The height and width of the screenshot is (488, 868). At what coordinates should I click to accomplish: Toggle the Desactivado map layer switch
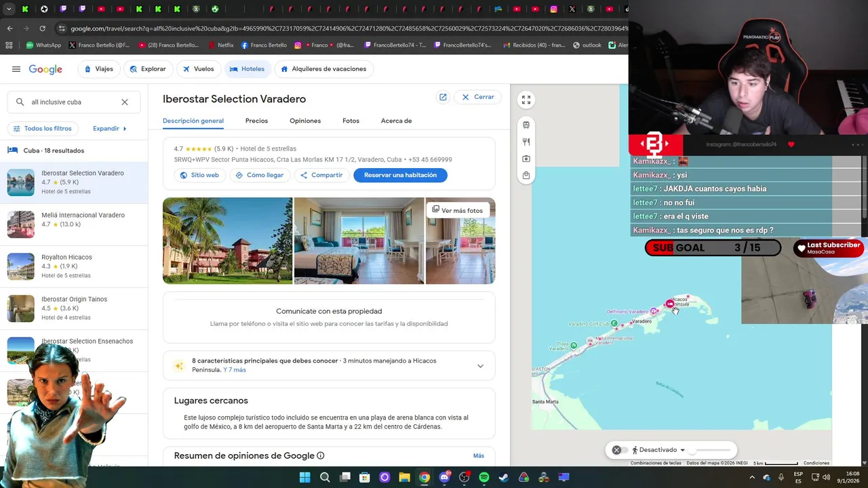click(619, 450)
